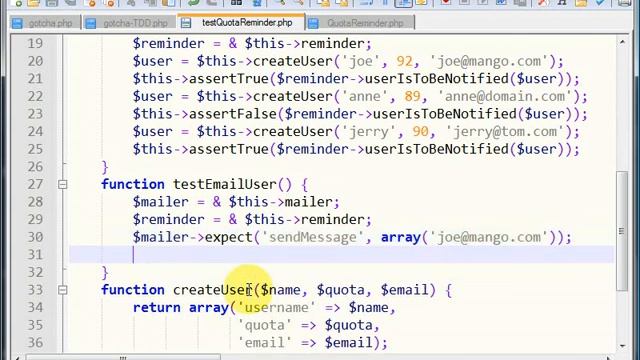The image size is (640, 360).
Task: Click line number 33 in the margin
Action: click(x=35, y=290)
